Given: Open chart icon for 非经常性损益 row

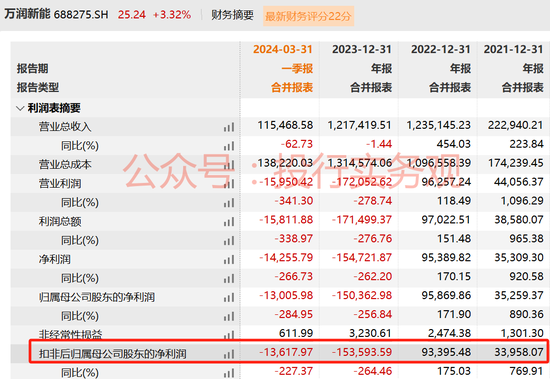Looking at the screenshot, I should (229, 335).
